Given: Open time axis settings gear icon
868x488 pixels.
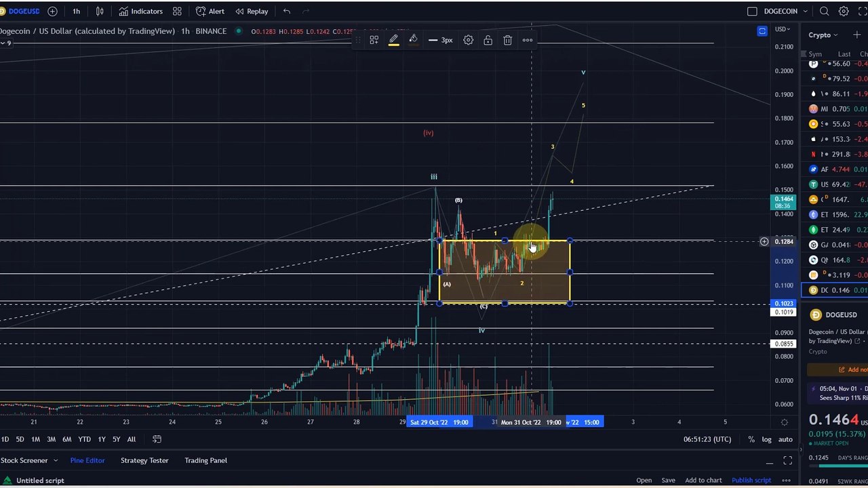Looking at the screenshot, I should click(x=785, y=422).
